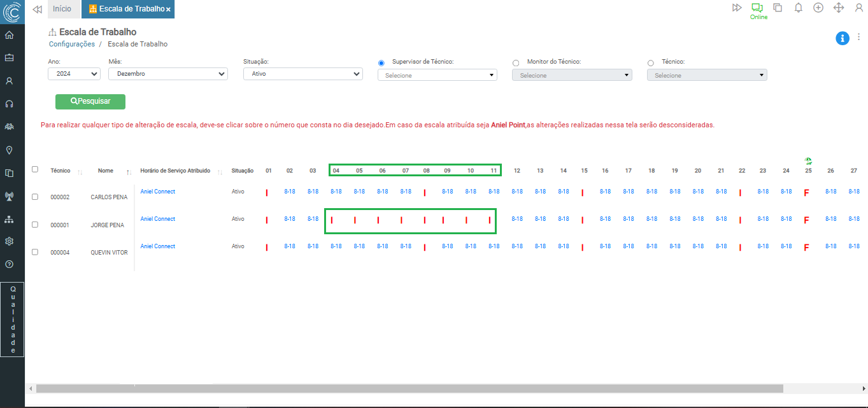Open the Situação dropdown showing Ativo
The width and height of the screenshot is (868, 408).
click(x=302, y=74)
